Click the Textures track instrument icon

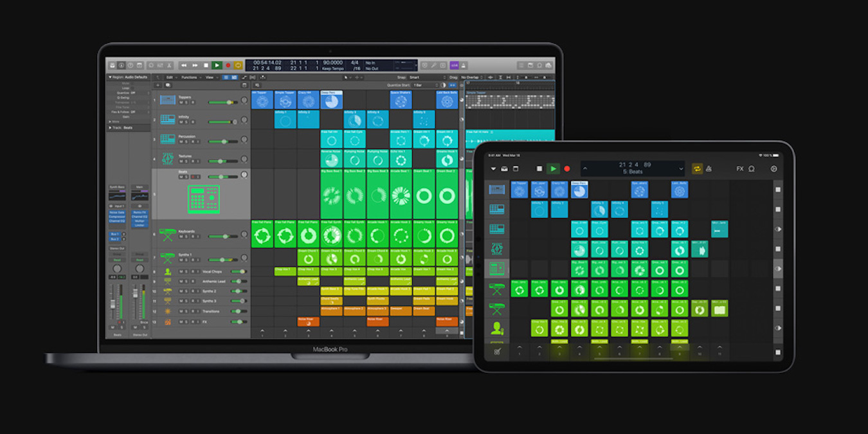point(168,158)
